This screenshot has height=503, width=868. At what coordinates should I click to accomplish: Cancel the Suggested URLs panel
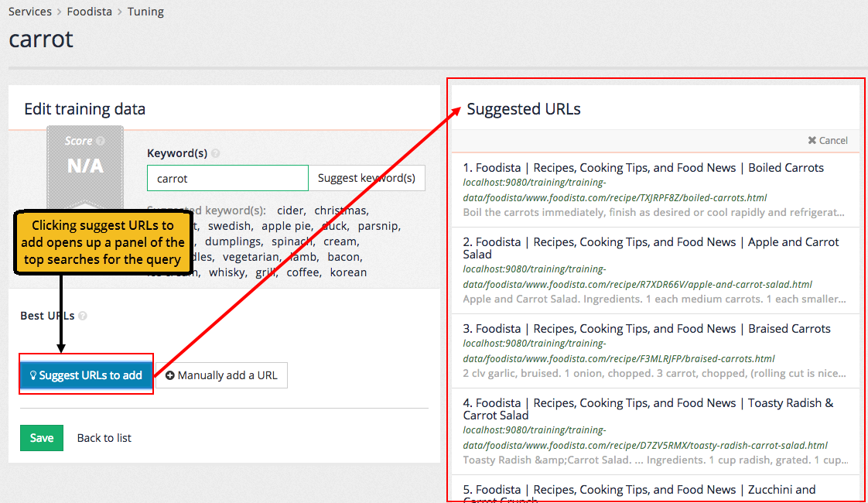click(x=828, y=140)
